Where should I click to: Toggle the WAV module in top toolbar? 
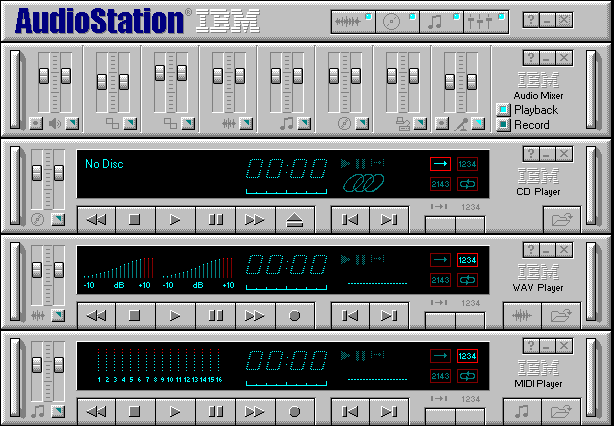[x=351, y=20]
